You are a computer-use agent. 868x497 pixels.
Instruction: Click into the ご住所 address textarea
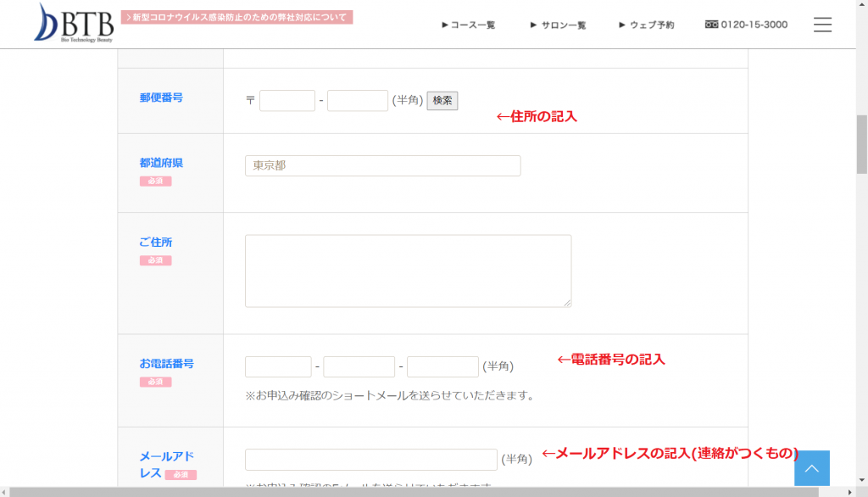tap(408, 271)
